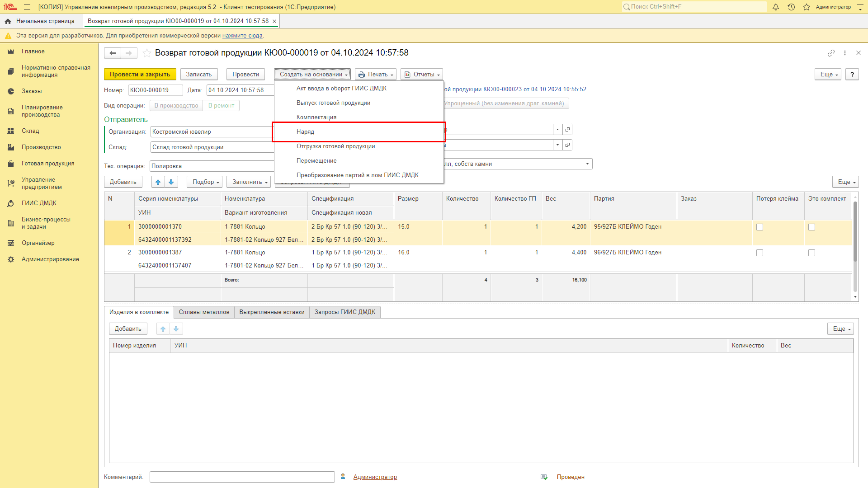This screenshot has width=868, height=488.
Task: Focus the Поиск search field
Action: 694,7
